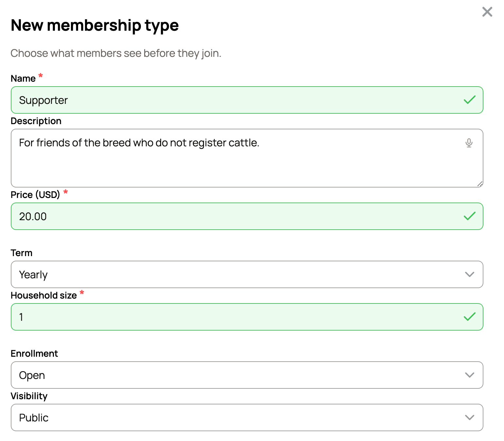
Task: Click the green checkmark in Price field
Action: point(469,216)
